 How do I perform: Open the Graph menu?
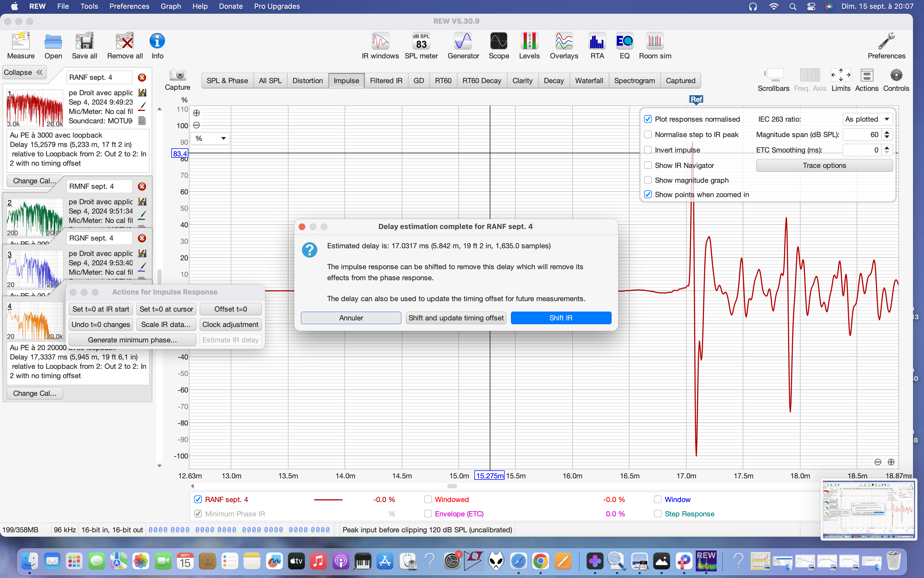click(x=171, y=6)
